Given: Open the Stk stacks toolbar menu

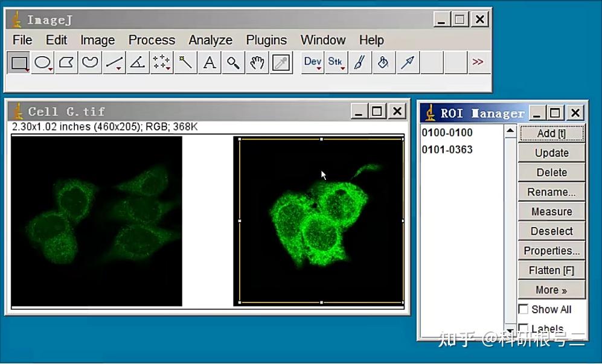Looking at the screenshot, I should (336, 62).
